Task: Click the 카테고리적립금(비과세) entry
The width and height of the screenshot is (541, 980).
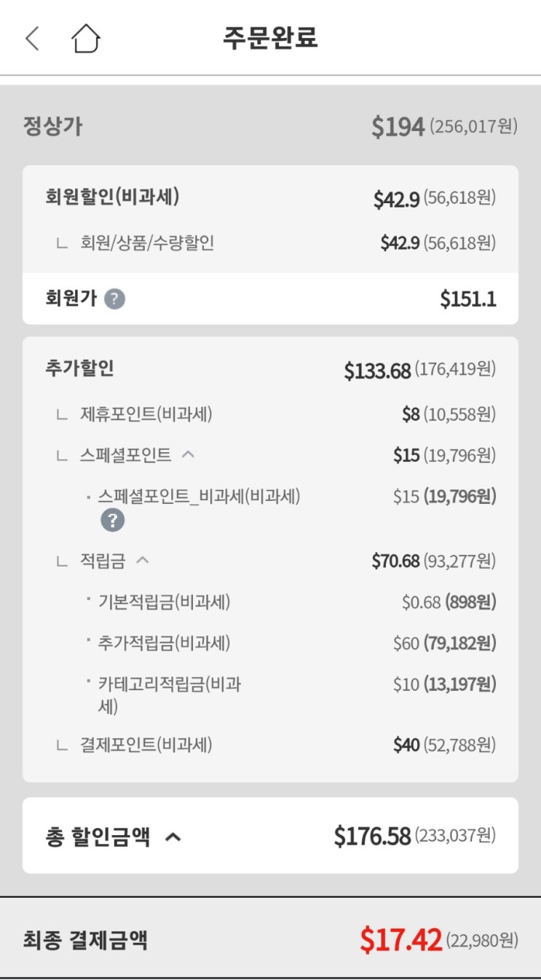Action: pyautogui.click(x=169, y=684)
